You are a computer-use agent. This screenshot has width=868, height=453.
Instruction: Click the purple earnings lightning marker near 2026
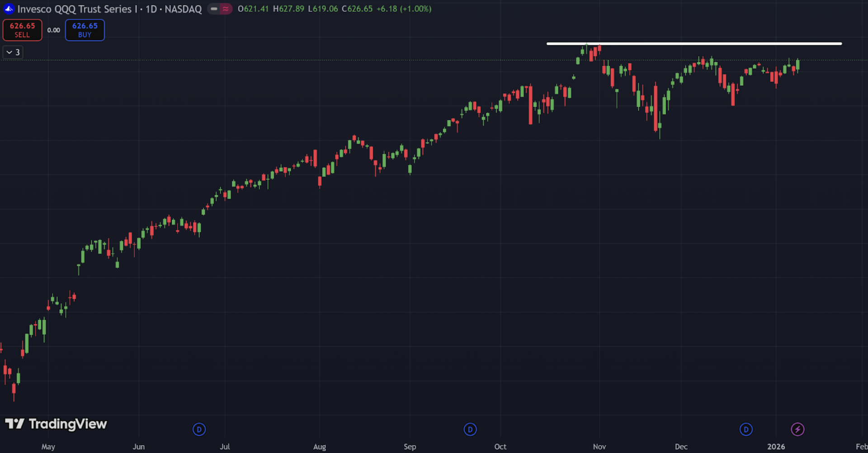coord(798,429)
